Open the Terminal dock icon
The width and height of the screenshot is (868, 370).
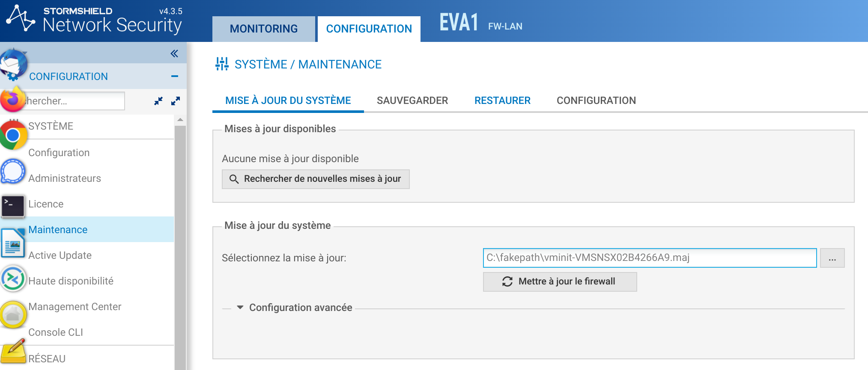point(13,206)
